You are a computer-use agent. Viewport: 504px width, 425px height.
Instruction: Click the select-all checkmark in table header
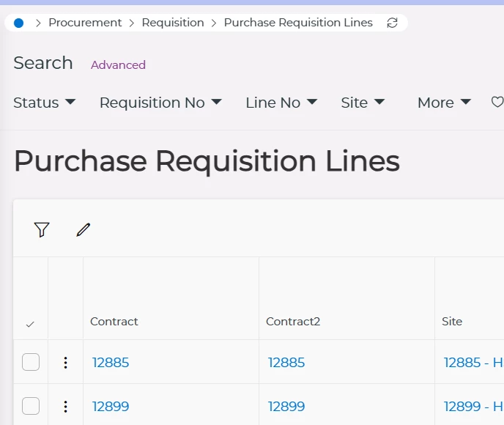coord(30,324)
